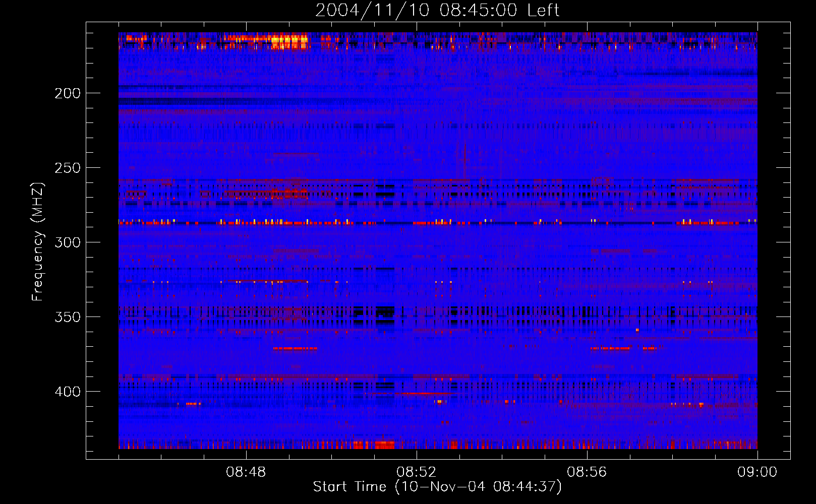The width and height of the screenshot is (816, 504).
Task: Click the 09:00 time axis label
Action: 757,472
